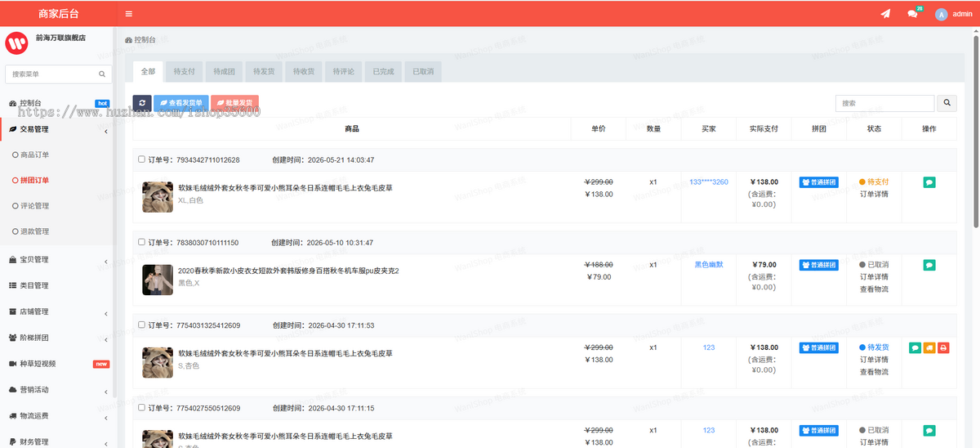Screen dimensions: 980x448
Task: Click the search magnifier in sidebar menu search
Action: 102,74
